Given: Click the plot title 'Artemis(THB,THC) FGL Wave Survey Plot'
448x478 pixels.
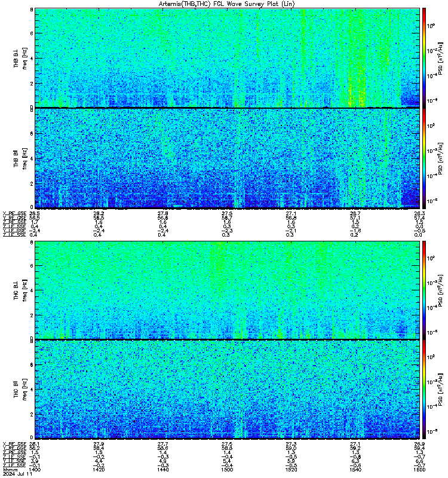Looking at the screenshot, I should pos(226,4).
